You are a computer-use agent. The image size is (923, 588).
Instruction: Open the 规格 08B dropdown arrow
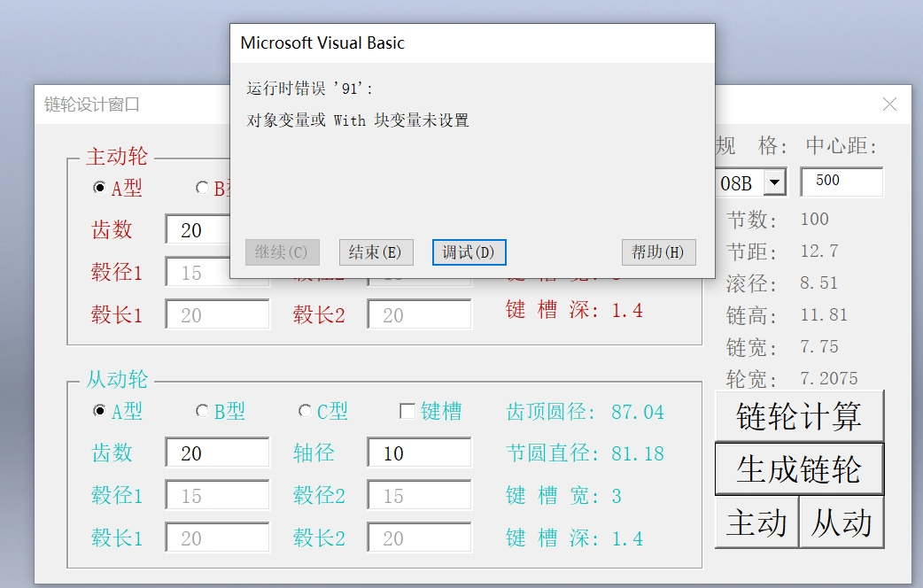(775, 182)
